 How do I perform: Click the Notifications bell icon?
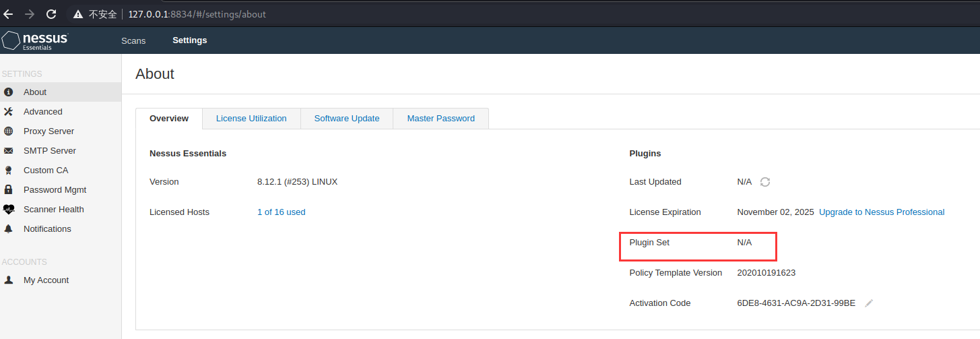coord(8,229)
